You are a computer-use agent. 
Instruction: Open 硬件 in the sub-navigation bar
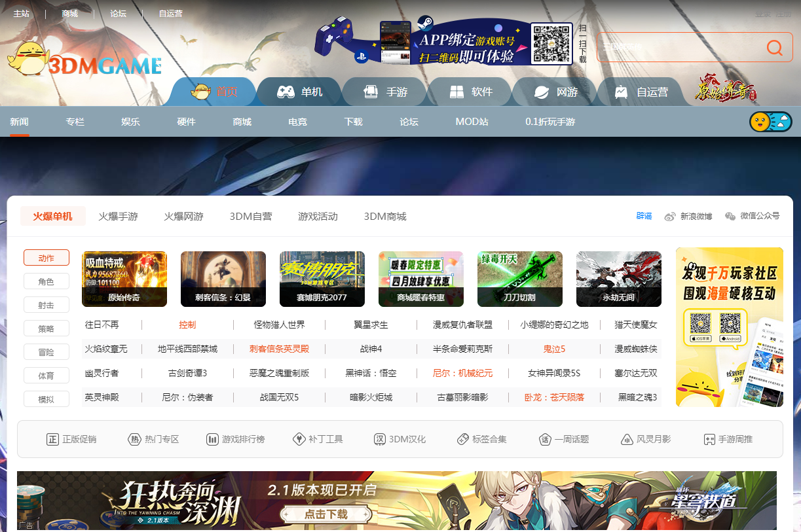(x=187, y=122)
